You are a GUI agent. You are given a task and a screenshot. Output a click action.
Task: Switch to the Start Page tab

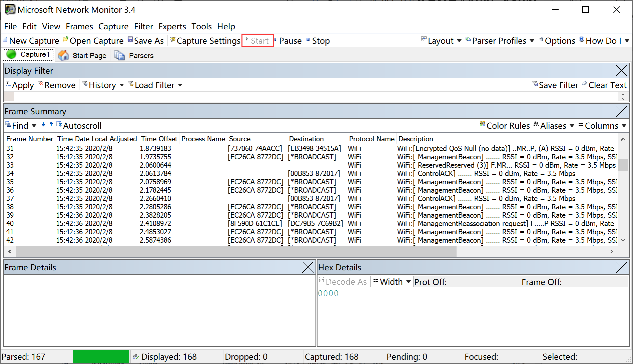82,55
